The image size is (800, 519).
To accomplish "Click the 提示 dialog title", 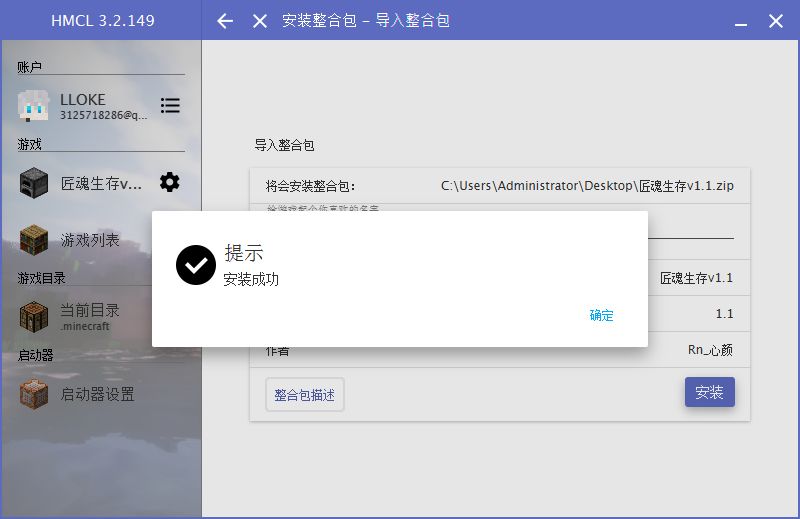I will point(244,253).
